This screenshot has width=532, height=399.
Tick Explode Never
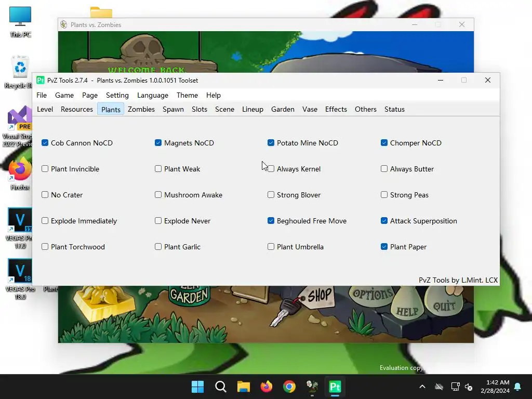click(x=158, y=220)
